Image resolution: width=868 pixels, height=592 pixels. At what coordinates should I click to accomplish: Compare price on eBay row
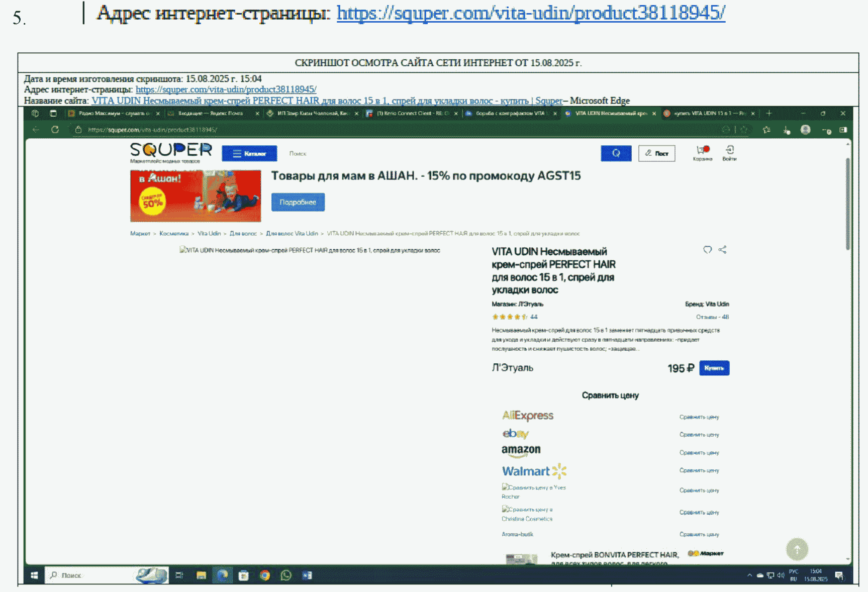coord(699,435)
